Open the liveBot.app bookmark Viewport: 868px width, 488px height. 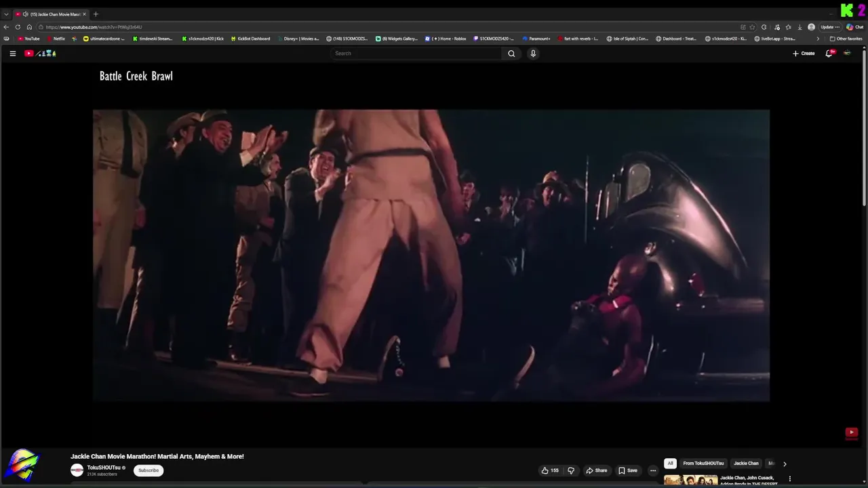click(774, 39)
